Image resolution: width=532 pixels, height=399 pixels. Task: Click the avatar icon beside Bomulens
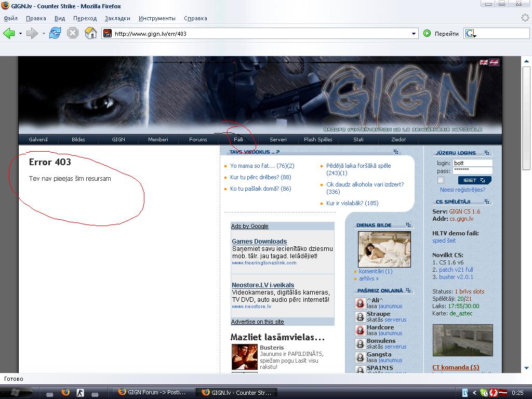(360, 344)
